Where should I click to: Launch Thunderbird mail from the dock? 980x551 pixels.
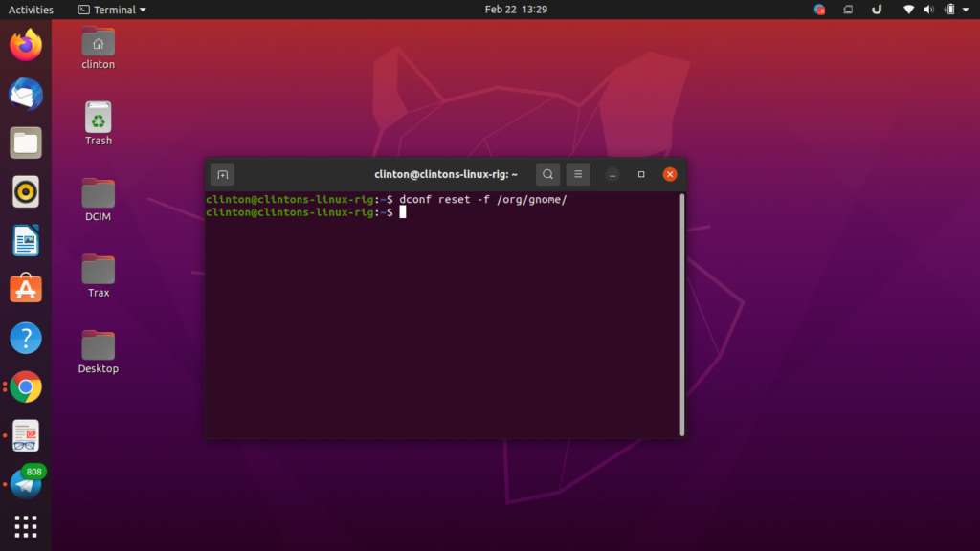[x=26, y=95]
